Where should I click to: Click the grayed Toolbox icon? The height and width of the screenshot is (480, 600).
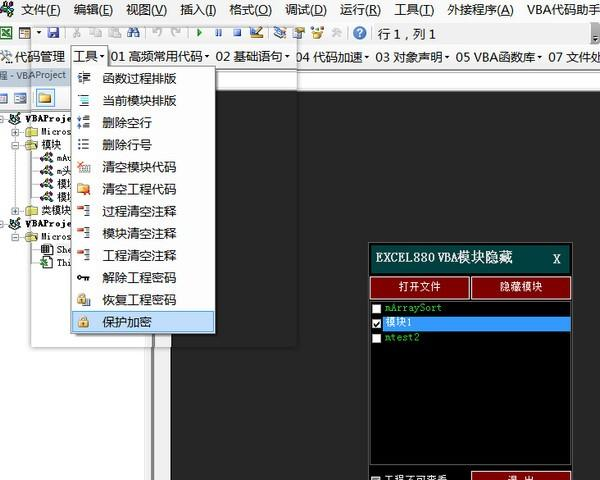(336, 33)
